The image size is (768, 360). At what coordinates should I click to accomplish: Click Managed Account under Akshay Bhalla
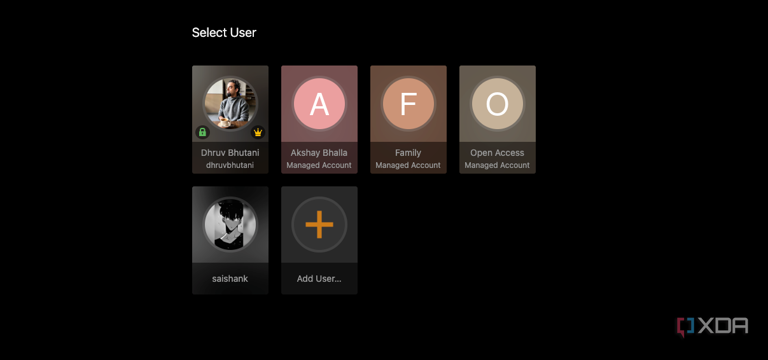tap(319, 165)
